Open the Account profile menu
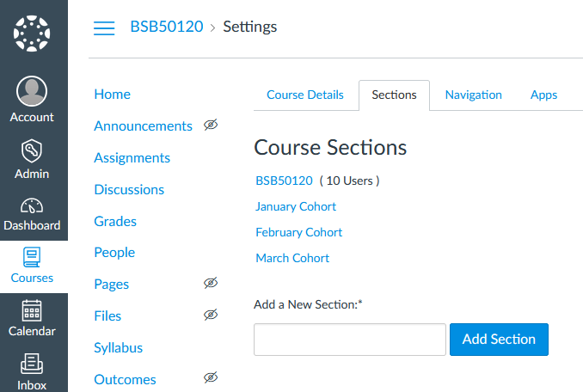This screenshot has width=583, height=392. (32, 92)
